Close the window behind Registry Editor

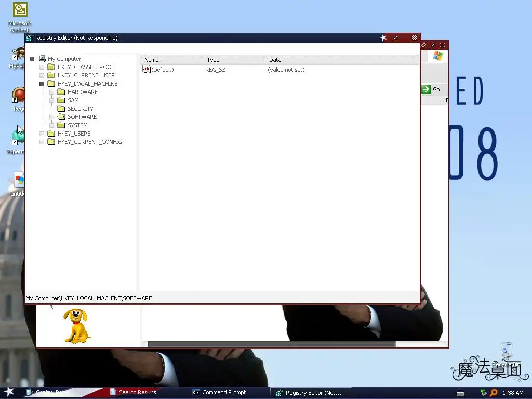coord(443,45)
